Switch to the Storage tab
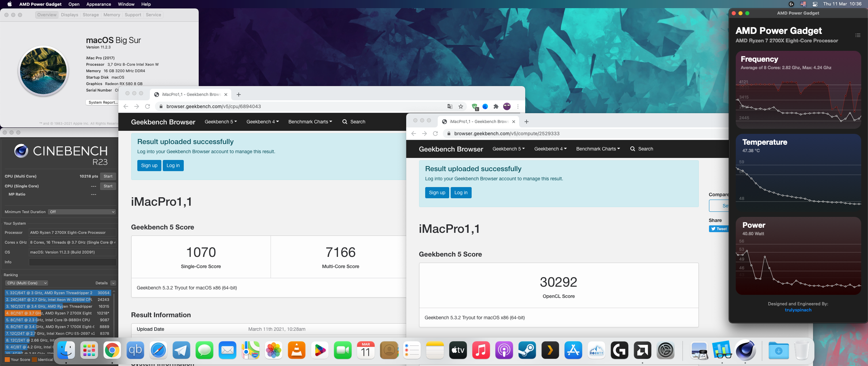The image size is (868, 366). click(91, 15)
